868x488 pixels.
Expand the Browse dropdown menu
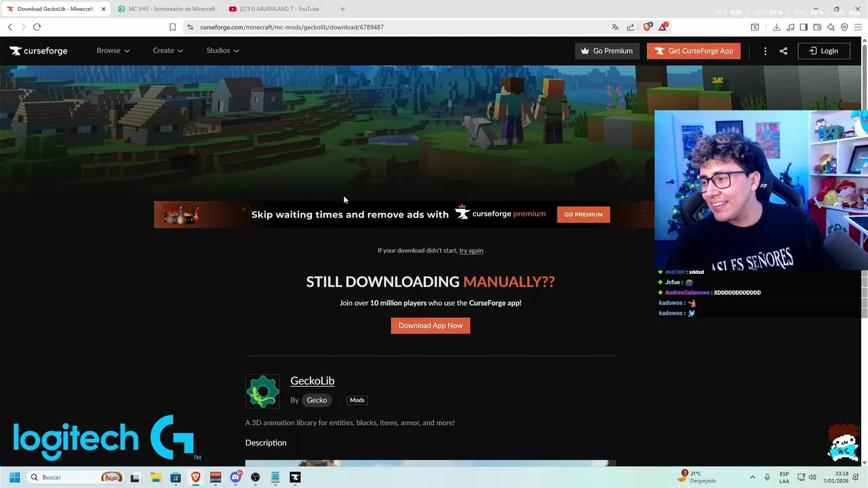click(x=113, y=51)
